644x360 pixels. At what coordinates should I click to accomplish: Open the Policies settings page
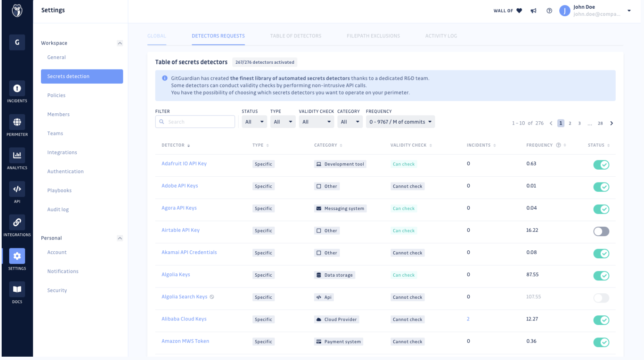(56, 95)
